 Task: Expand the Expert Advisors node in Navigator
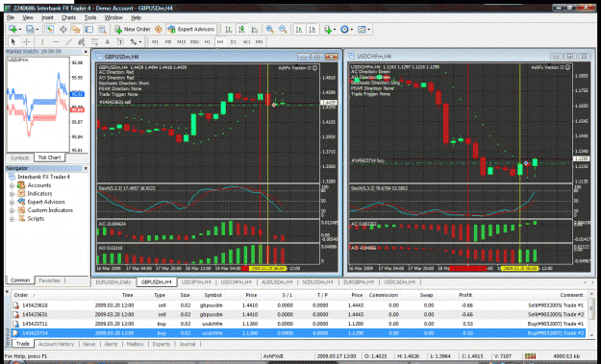tap(12, 202)
